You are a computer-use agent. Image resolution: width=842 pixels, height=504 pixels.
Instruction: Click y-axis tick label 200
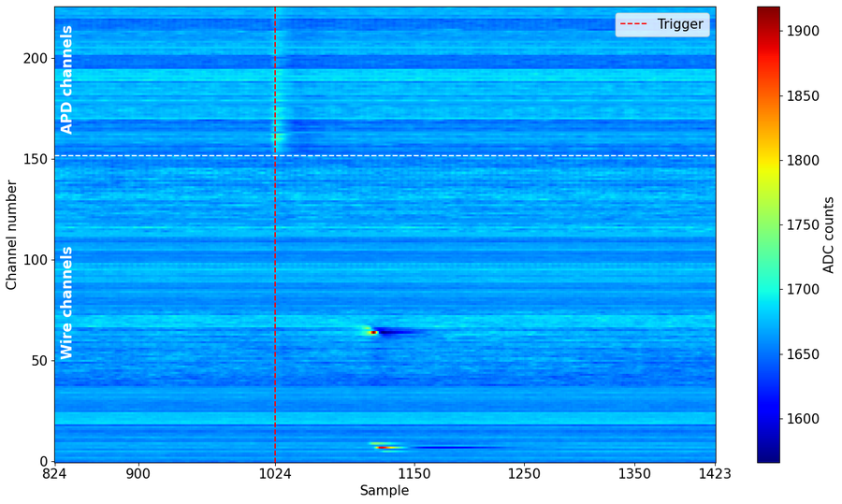tap(34, 59)
